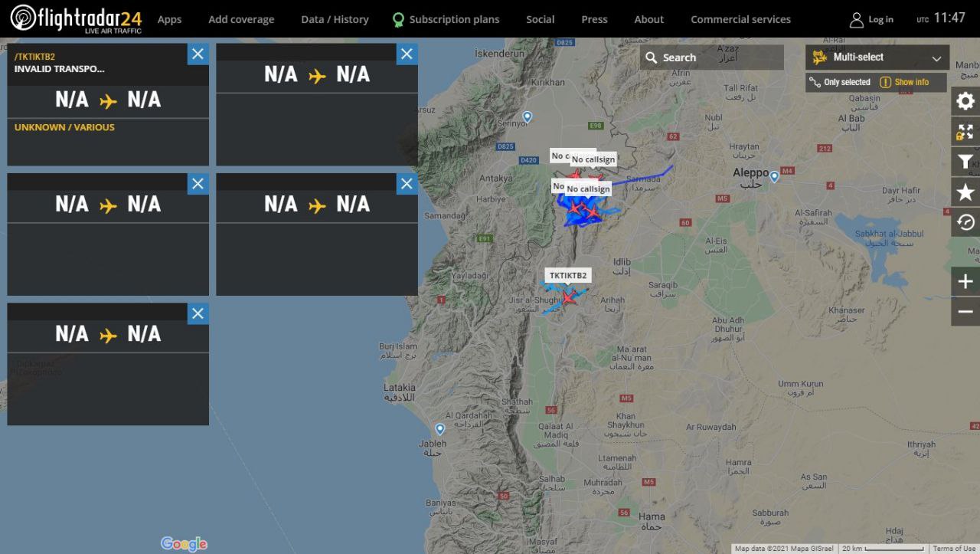Open map settings gear icon
The image size is (980, 554).
point(965,101)
